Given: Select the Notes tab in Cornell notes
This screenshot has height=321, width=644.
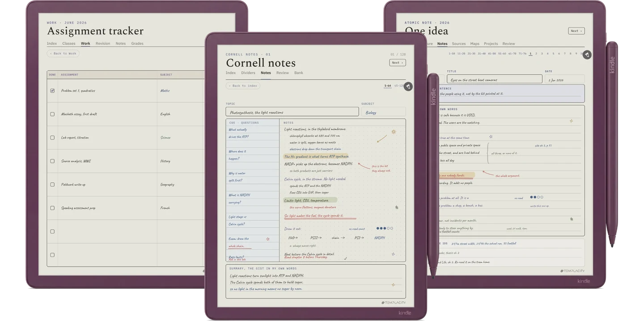Looking at the screenshot, I should pyautogui.click(x=266, y=73).
